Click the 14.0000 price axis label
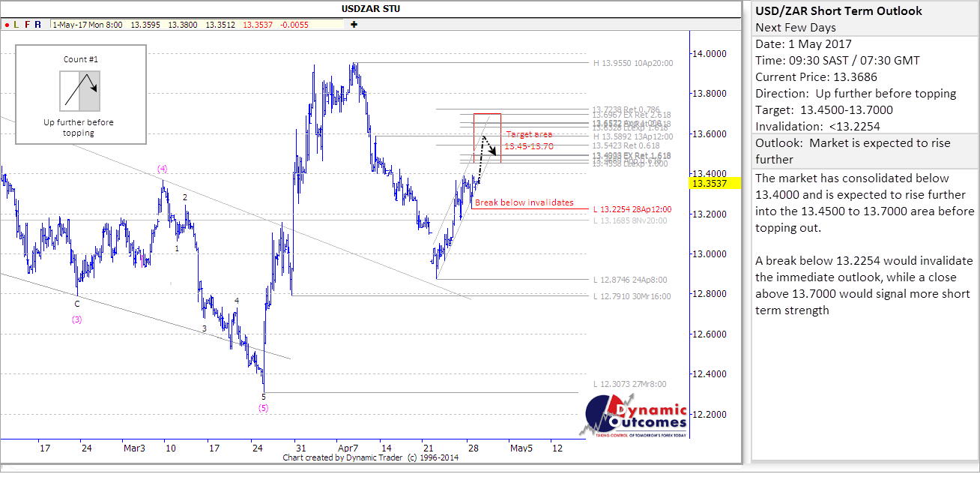Viewport: 980px width, 483px height. click(x=711, y=54)
